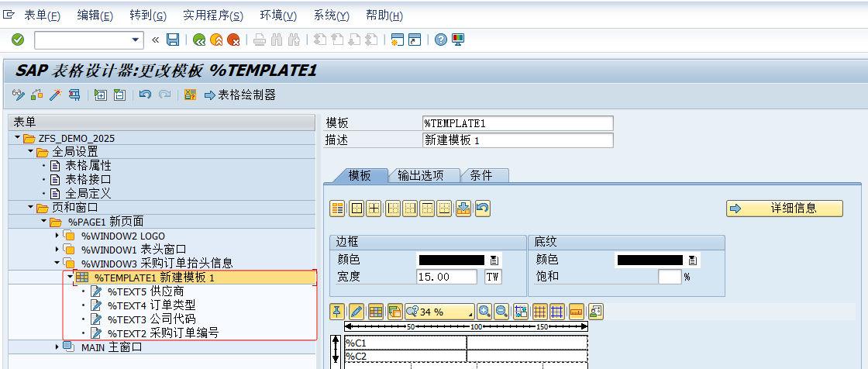
Task: Click the Zoom Out magnifier icon
Action: coord(501,312)
